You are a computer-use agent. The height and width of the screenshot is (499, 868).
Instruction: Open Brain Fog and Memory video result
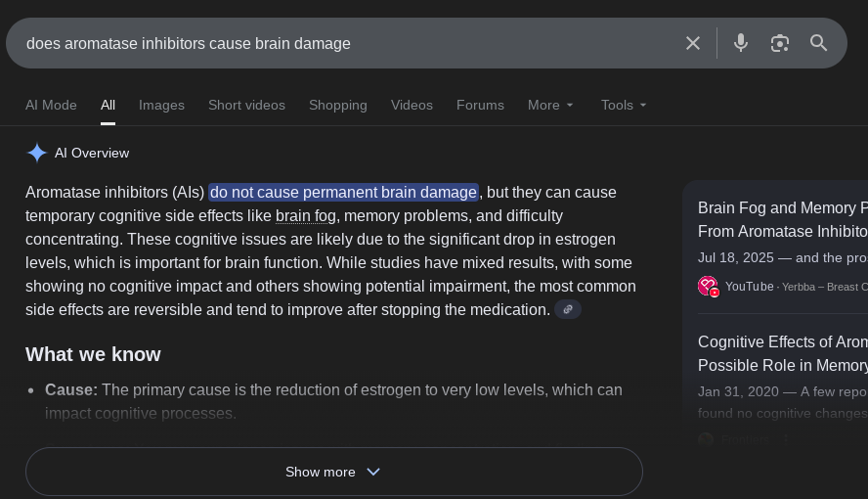pyautogui.click(x=782, y=219)
